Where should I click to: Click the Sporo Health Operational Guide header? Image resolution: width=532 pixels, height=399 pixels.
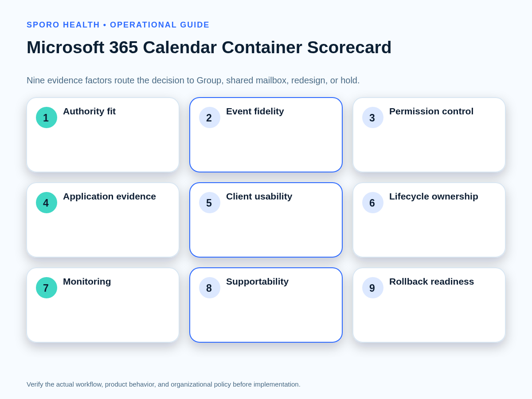coord(118,25)
